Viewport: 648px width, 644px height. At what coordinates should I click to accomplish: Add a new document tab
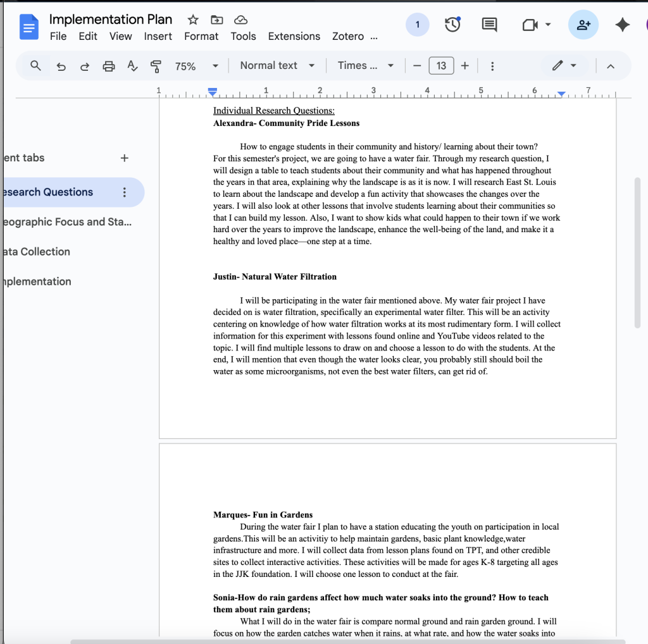coord(125,158)
